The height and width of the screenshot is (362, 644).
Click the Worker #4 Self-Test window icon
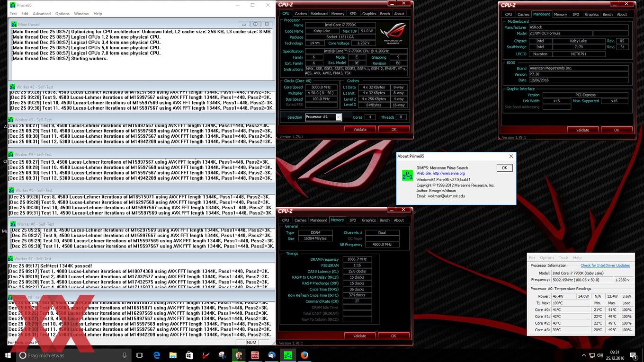coord(10,154)
